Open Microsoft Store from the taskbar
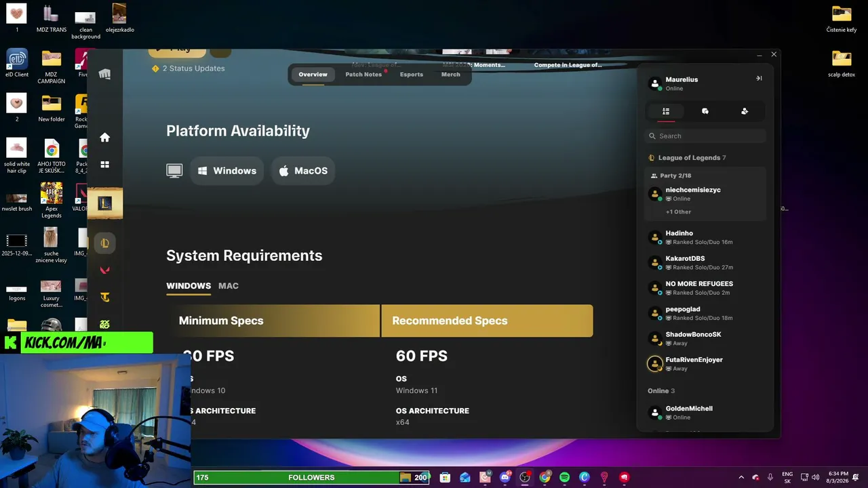The height and width of the screenshot is (488, 868). coord(445,477)
